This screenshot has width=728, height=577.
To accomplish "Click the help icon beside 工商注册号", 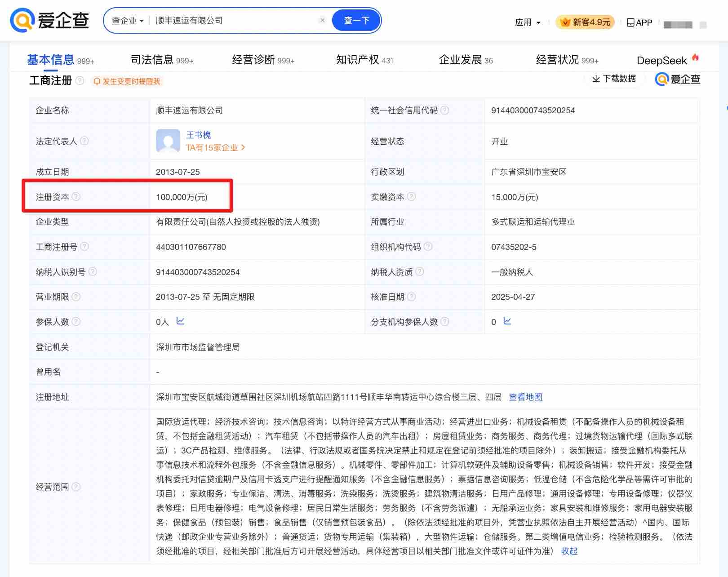I will tap(84, 246).
